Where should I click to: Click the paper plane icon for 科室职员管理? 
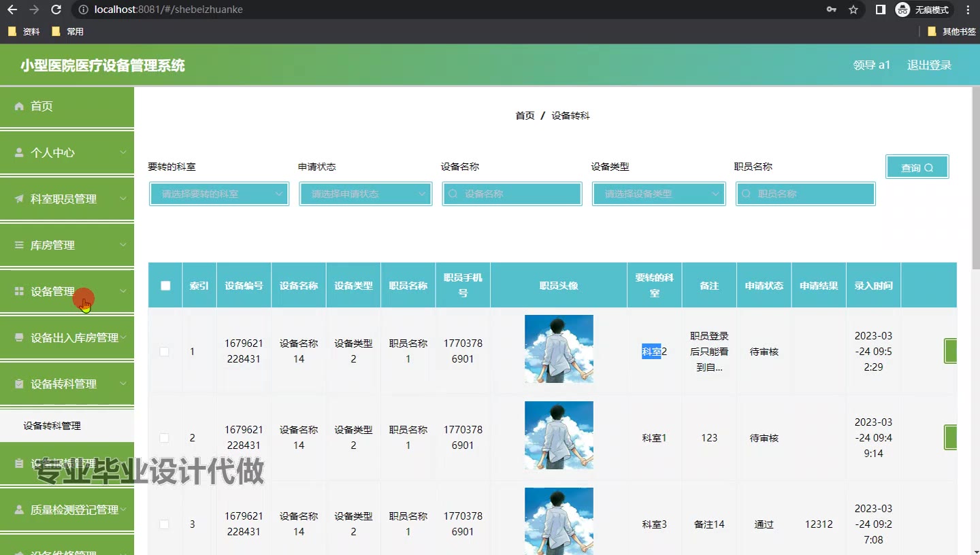[x=19, y=199]
